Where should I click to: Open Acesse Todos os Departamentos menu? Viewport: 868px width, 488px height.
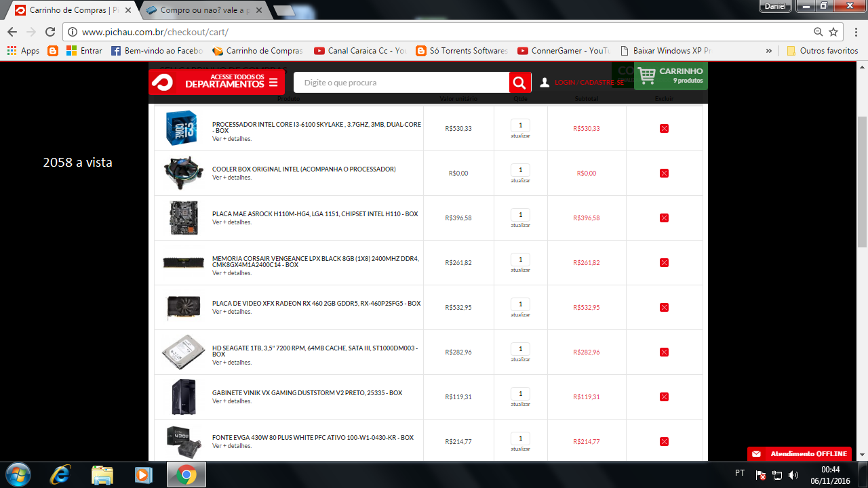point(231,82)
